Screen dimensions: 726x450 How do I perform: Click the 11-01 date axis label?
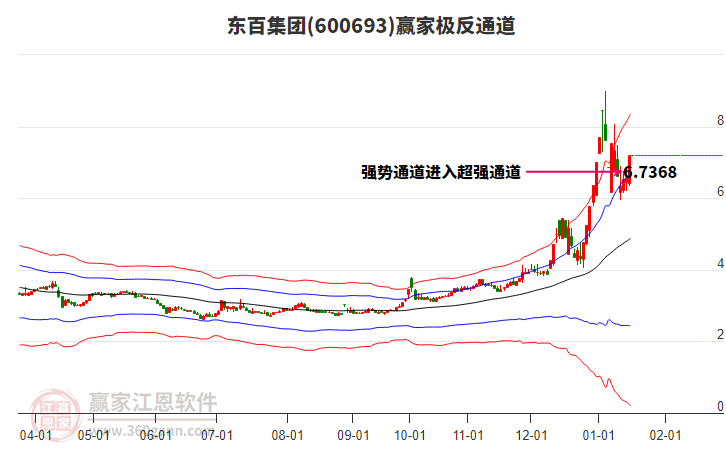[468, 435]
